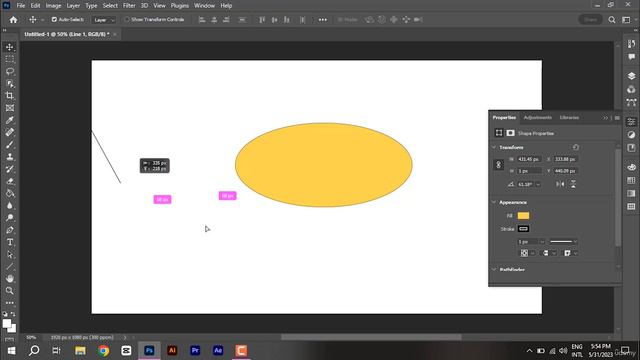This screenshot has width=640, height=360.
Task: Select the Lasso tool
Action: click(9, 71)
